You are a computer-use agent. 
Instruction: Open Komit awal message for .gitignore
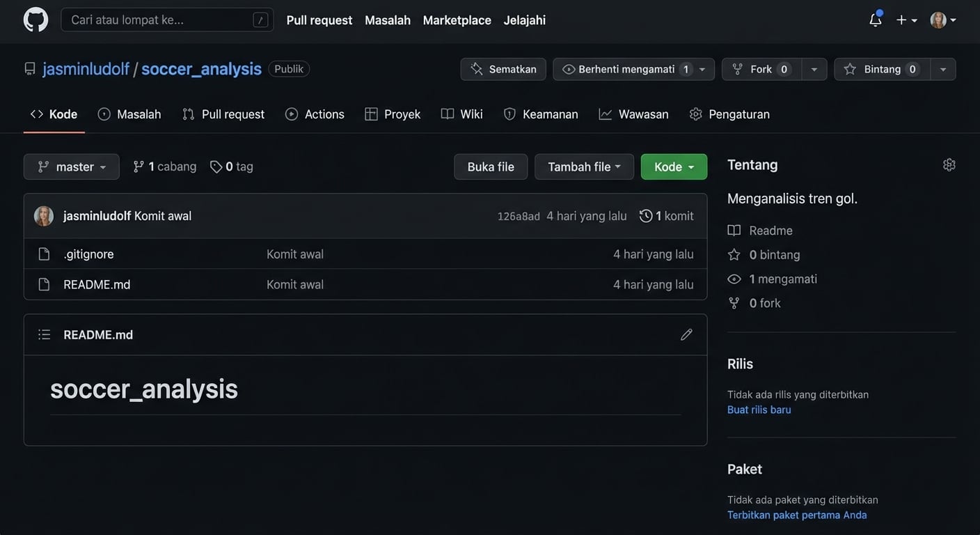(295, 254)
